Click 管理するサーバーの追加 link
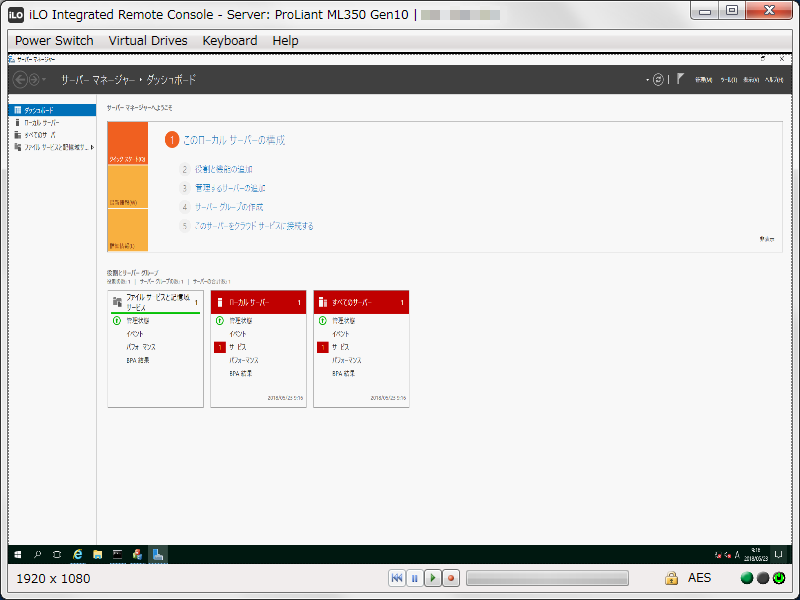800x600 pixels. click(x=230, y=188)
